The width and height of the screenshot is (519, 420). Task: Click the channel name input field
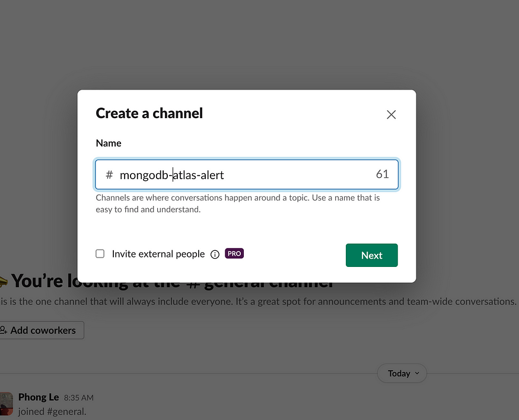[x=247, y=174]
